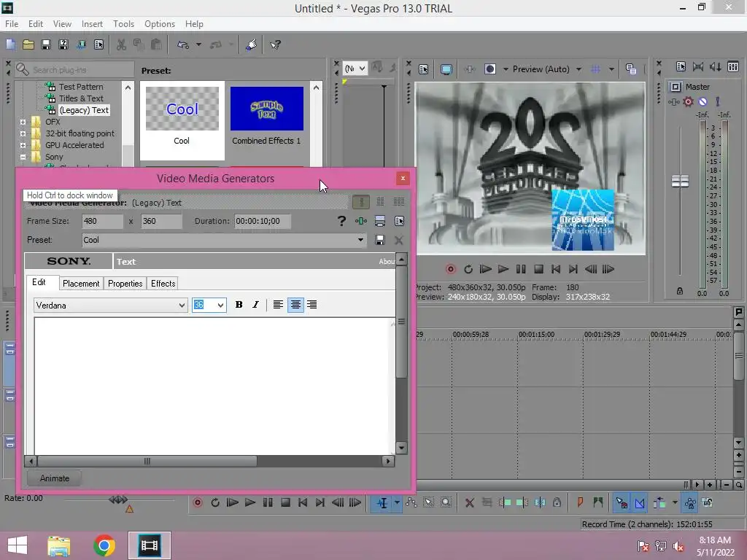Open the Preset dropdown showing Cool

[360, 240]
